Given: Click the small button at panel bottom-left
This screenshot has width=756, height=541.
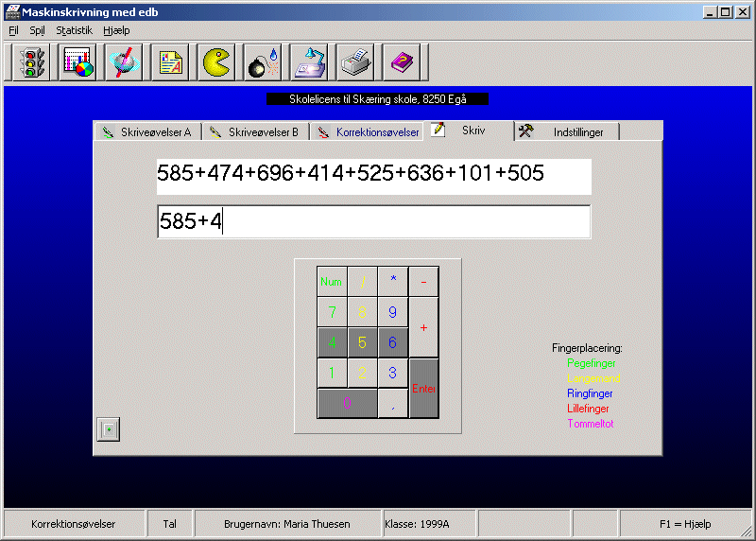Looking at the screenshot, I should click(x=111, y=430).
